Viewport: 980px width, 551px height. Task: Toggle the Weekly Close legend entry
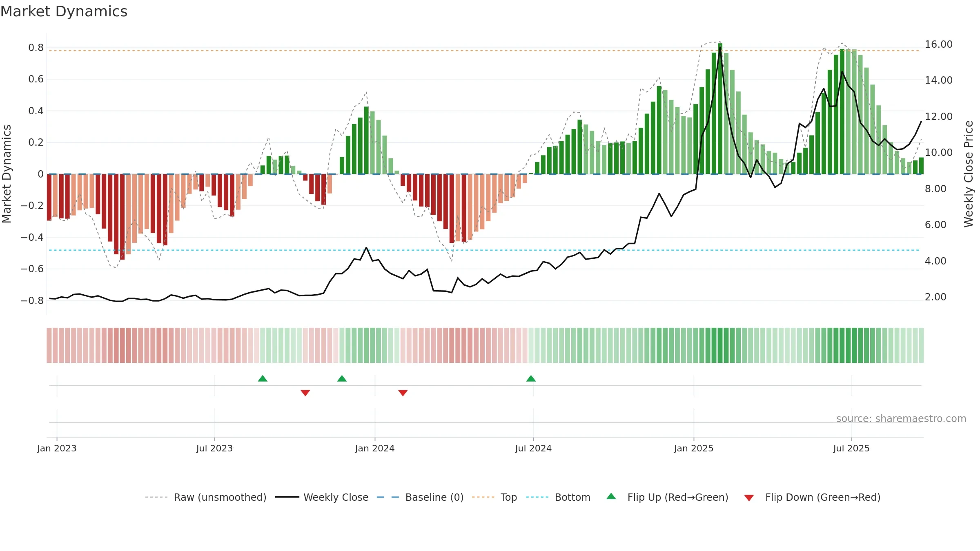(x=336, y=497)
